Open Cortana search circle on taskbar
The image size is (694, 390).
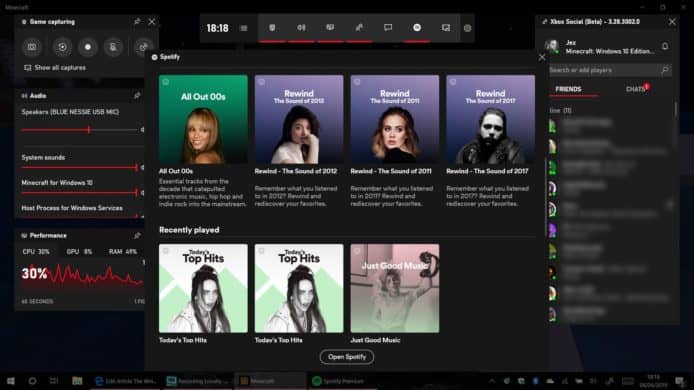32,381
